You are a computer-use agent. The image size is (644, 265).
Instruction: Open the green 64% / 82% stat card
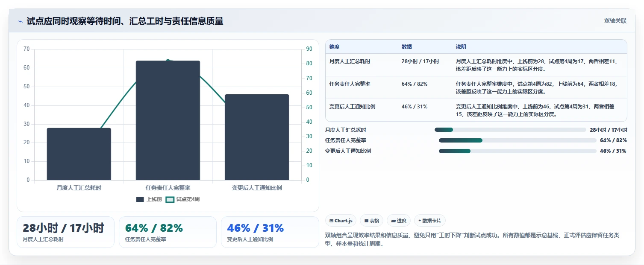(x=168, y=232)
